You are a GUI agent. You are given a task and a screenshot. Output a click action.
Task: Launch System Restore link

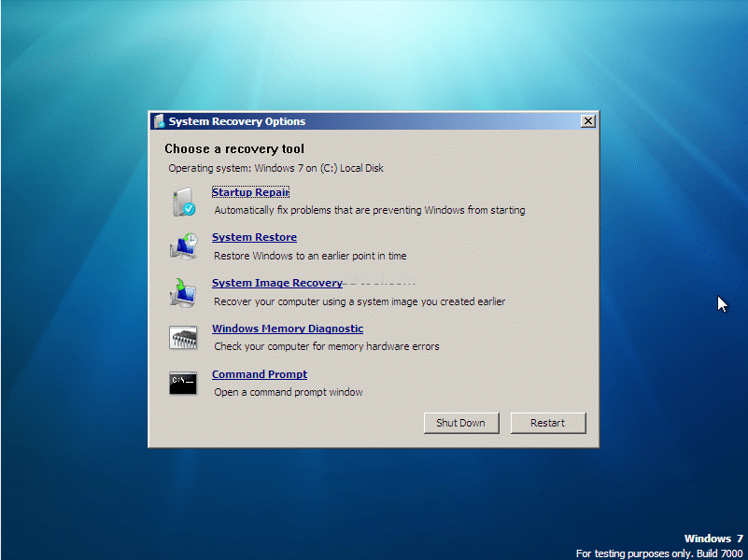pos(254,237)
